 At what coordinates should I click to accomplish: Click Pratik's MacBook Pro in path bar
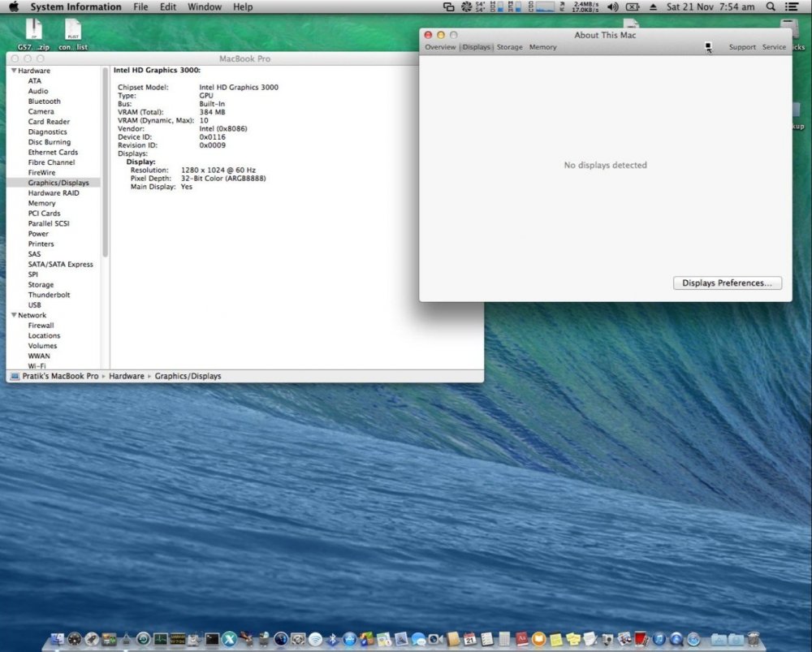(60, 376)
